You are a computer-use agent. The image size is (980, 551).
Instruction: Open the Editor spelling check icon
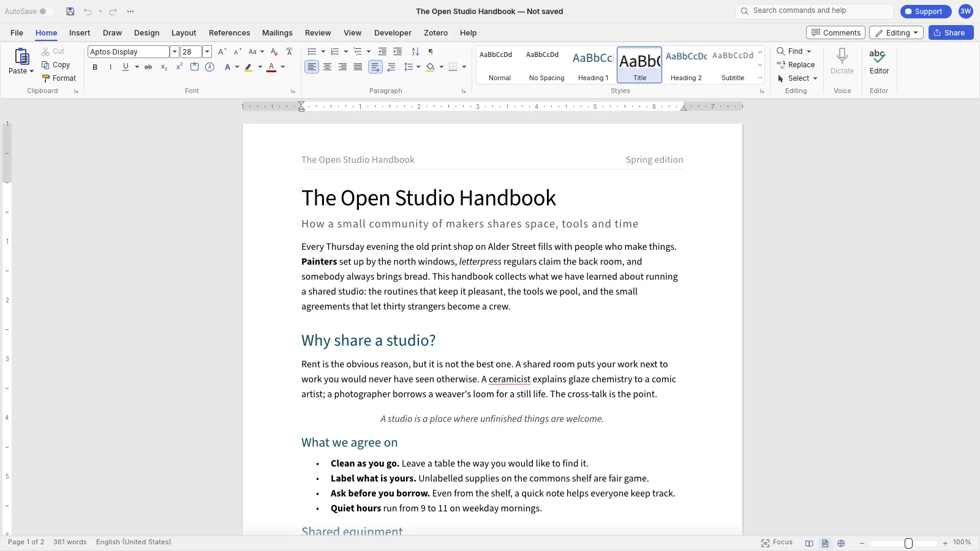click(878, 56)
